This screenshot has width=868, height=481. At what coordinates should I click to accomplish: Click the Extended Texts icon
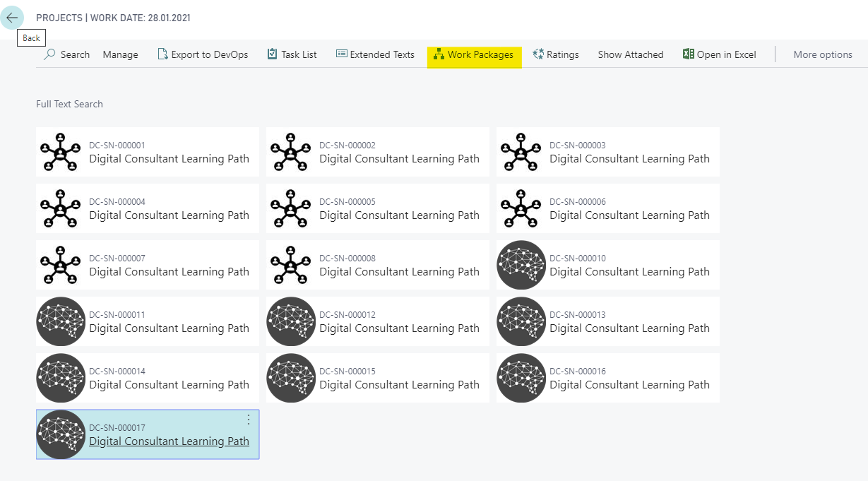[x=341, y=54]
